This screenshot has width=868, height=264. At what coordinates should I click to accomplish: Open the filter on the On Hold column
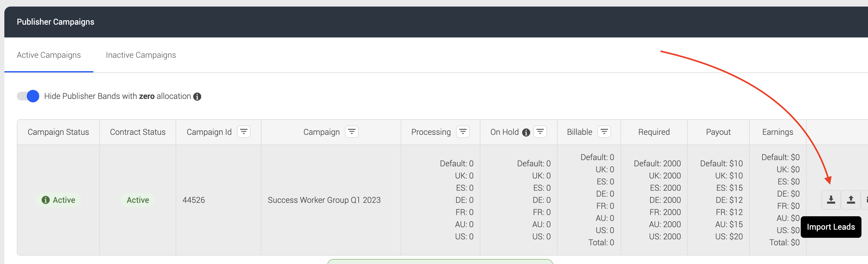pos(540,132)
